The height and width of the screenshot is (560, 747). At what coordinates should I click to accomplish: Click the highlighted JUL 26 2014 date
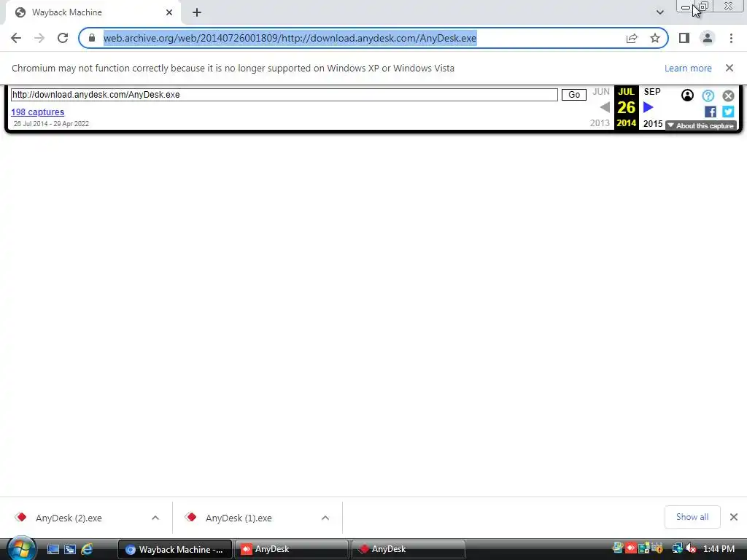pos(627,108)
